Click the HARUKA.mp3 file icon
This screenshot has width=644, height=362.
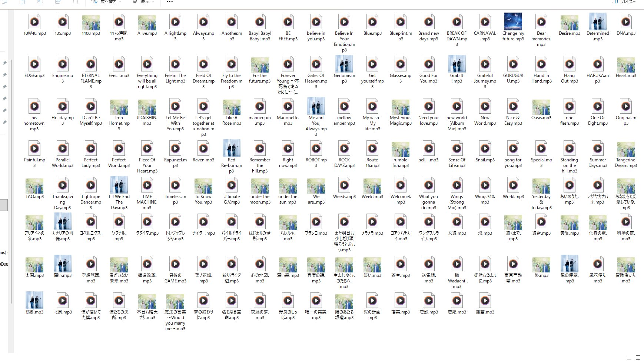598,64
